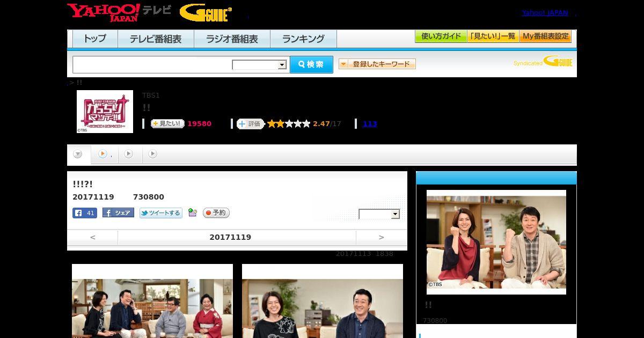The width and height of the screenshot is (644, 338).
Task: Click the TBS1 channel label
Action: tap(151, 95)
